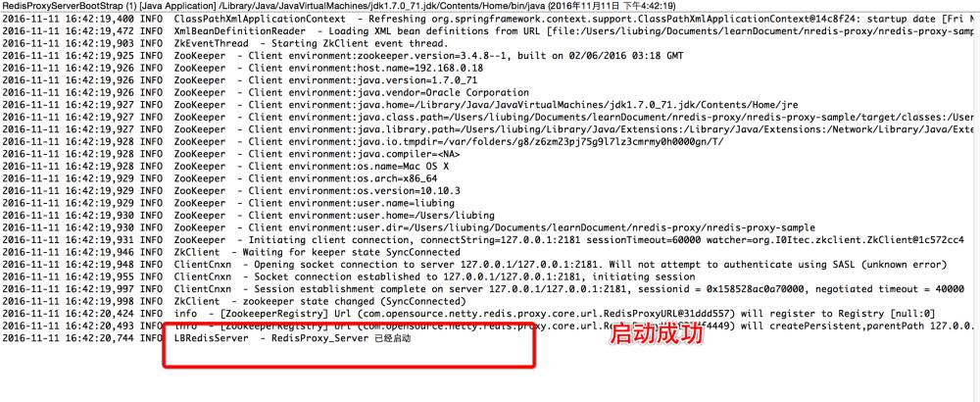Click the java.home JavaVirtualMachines path line
Viewport: 980px width, 402px height.
click(400, 104)
